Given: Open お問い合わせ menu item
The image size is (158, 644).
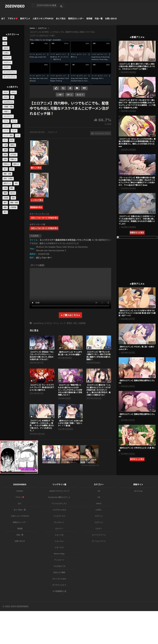Looking at the screenshot, I should point(111,19).
